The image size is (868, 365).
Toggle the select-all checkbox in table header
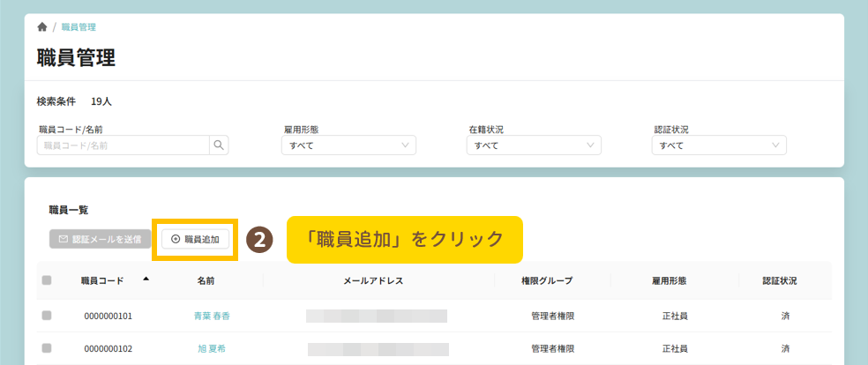click(47, 281)
